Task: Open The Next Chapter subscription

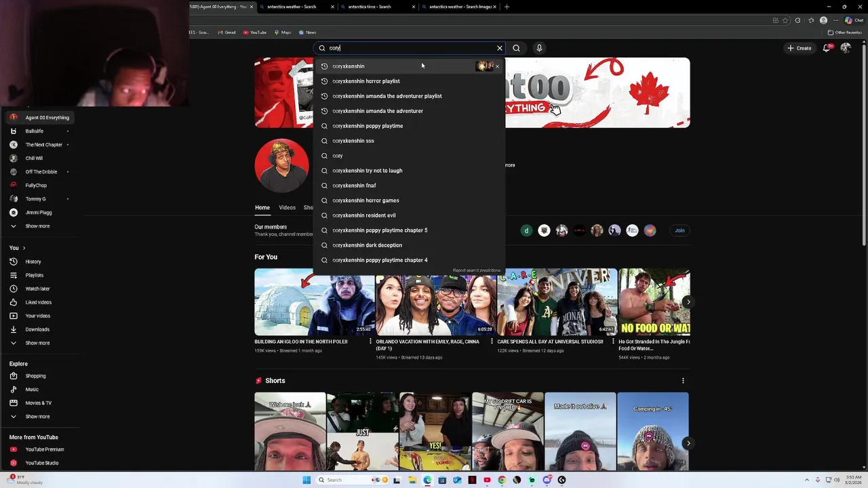Action: pos(41,144)
